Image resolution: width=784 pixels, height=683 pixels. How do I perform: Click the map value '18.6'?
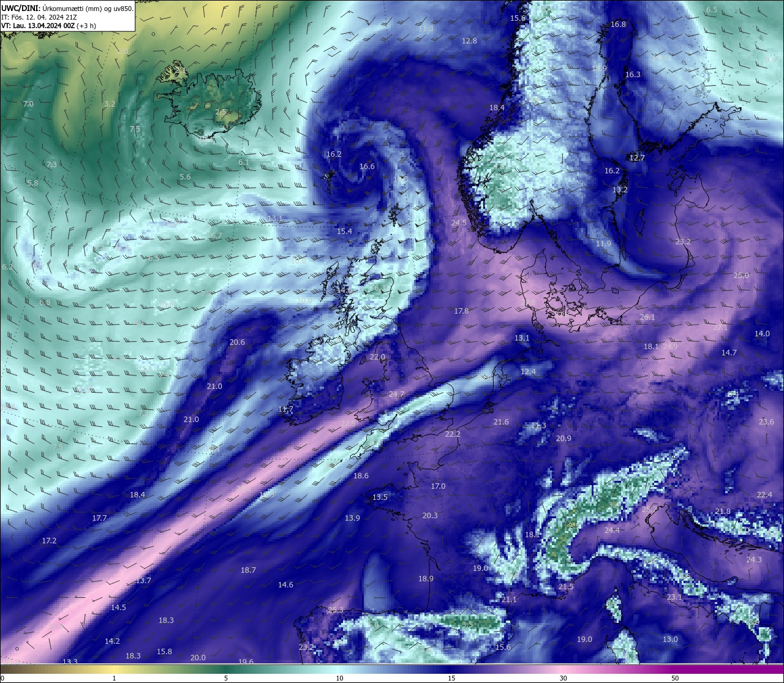[361, 476]
